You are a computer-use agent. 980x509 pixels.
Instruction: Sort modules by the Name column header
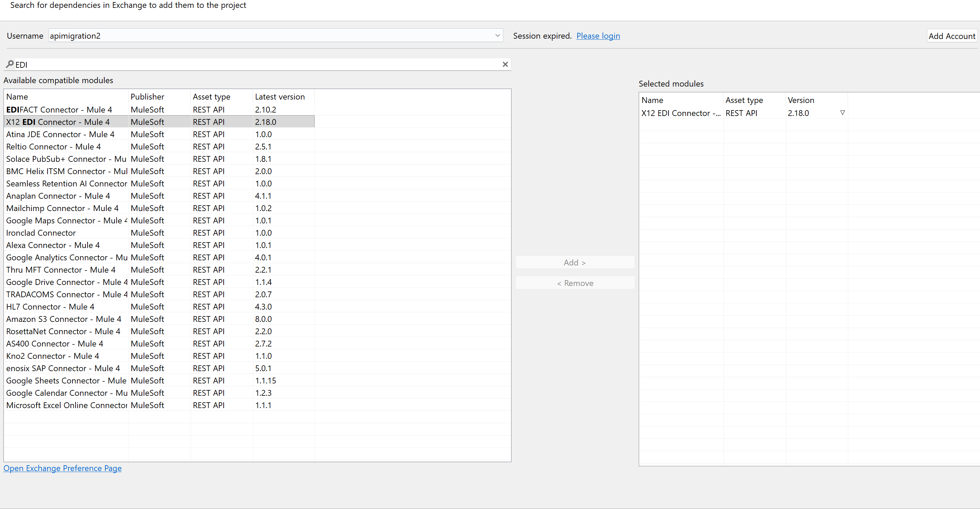17,96
